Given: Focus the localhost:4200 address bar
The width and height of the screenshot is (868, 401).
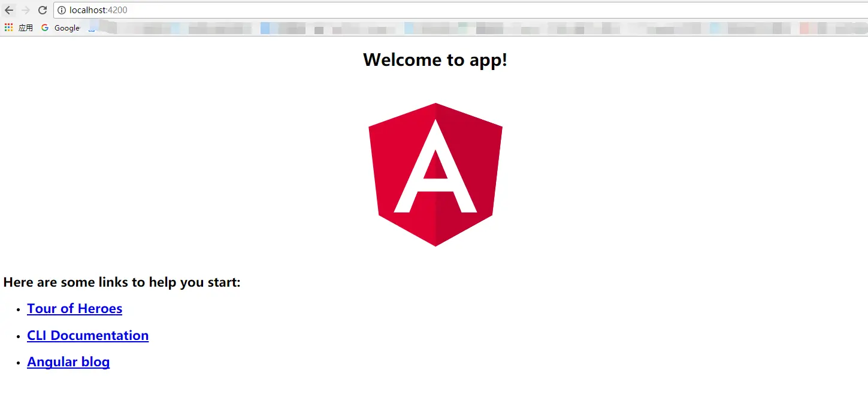Looking at the screenshot, I should (x=460, y=10).
